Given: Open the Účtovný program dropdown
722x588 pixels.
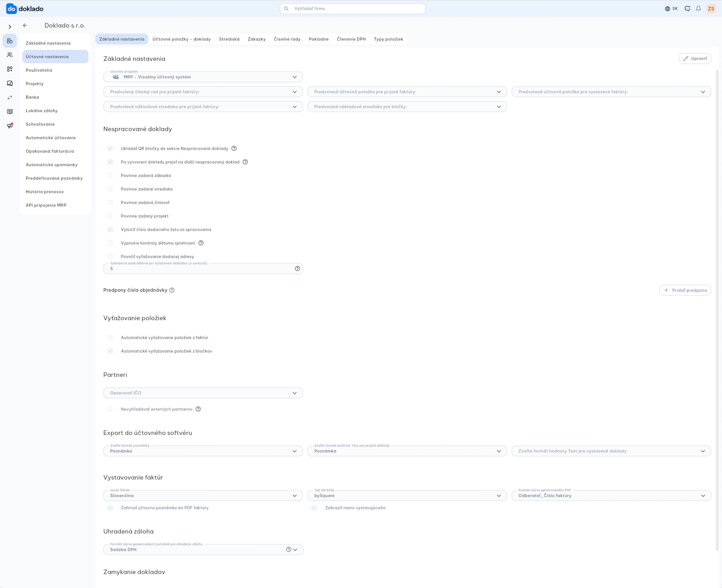Looking at the screenshot, I should pos(203,77).
